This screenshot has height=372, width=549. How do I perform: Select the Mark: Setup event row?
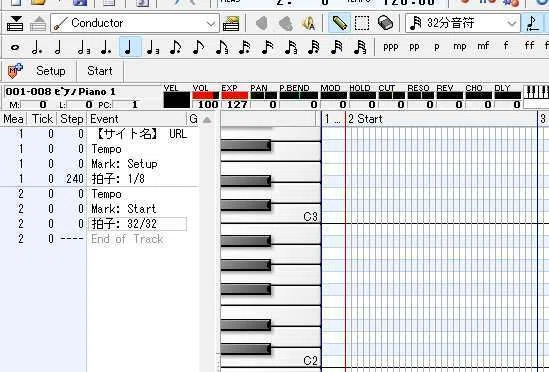tap(100, 164)
